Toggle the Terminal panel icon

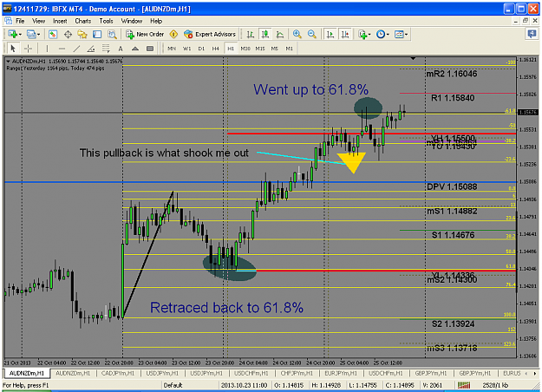coord(97,34)
